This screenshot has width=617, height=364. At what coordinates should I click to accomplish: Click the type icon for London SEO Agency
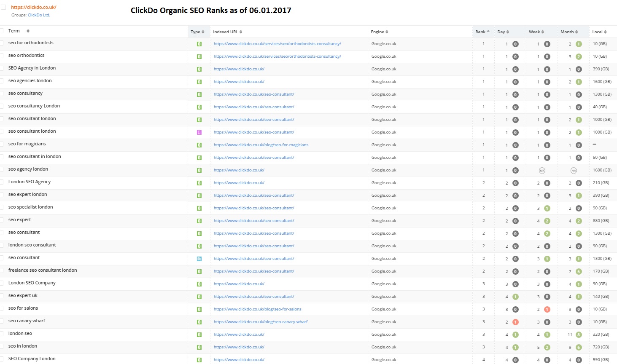coord(199,183)
